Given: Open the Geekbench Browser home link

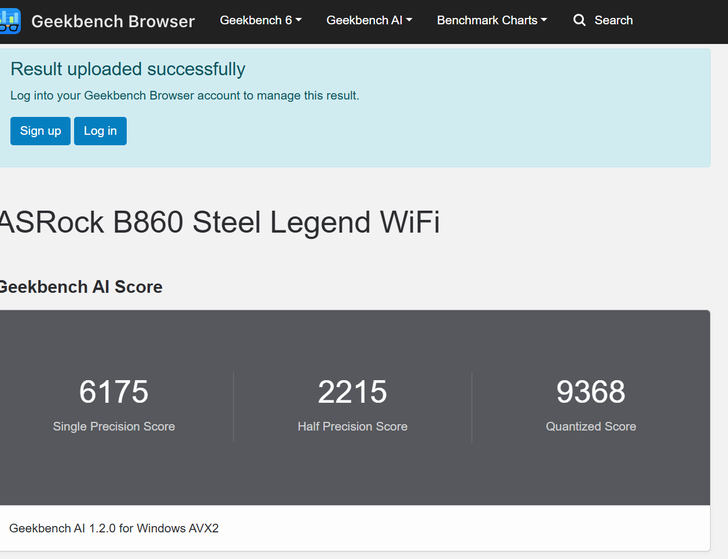Looking at the screenshot, I should point(112,21).
